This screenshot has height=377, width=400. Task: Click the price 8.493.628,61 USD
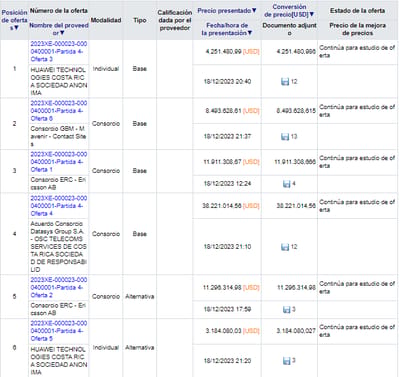(x=232, y=111)
